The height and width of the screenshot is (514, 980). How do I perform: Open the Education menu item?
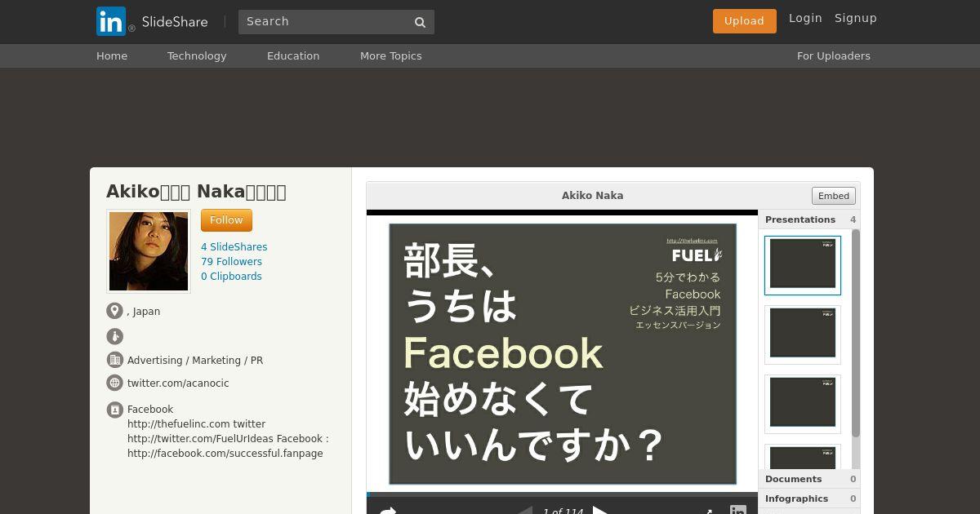[293, 55]
